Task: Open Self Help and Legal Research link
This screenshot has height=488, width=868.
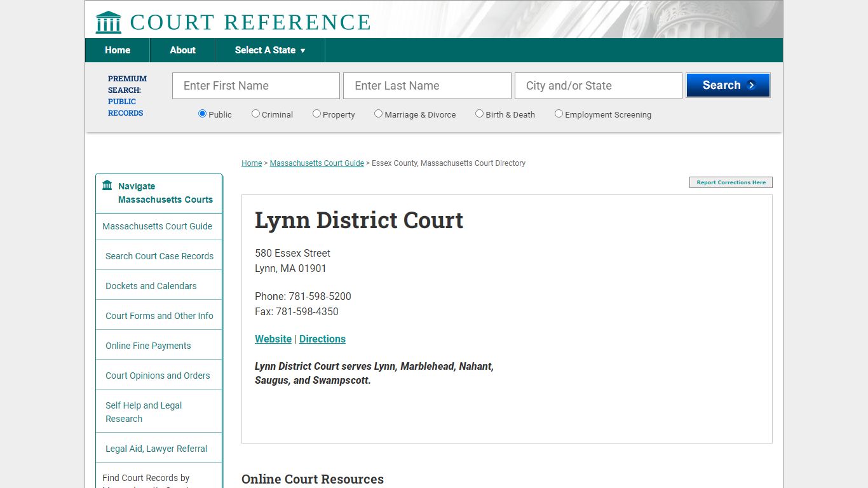Action: 159,412
